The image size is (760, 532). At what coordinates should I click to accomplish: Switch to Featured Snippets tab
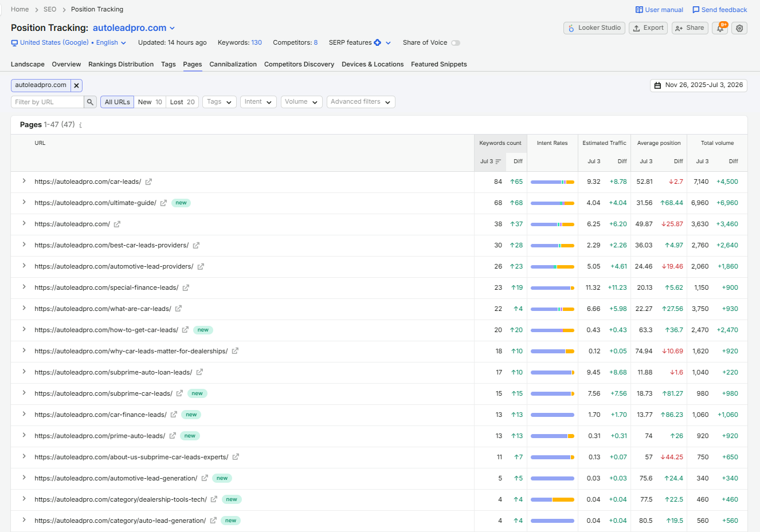[439, 64]
